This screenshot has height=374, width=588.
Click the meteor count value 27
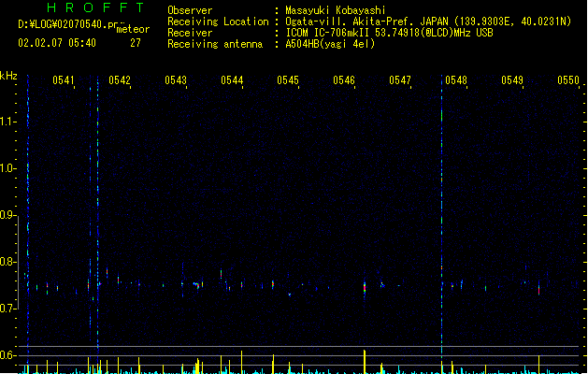pyautogui.click(x=136, y=43)
